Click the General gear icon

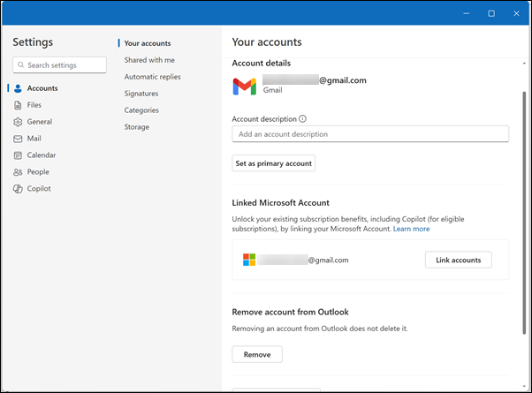click(x=18, y=122)
